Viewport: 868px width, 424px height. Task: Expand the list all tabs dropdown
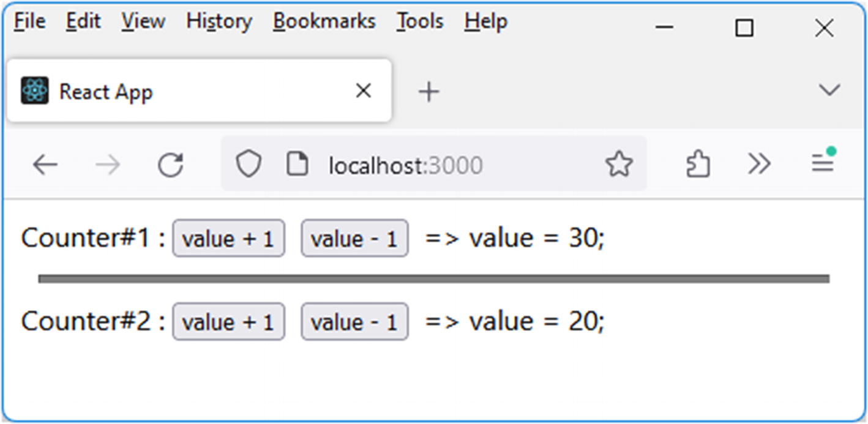(x=829, y=91)
